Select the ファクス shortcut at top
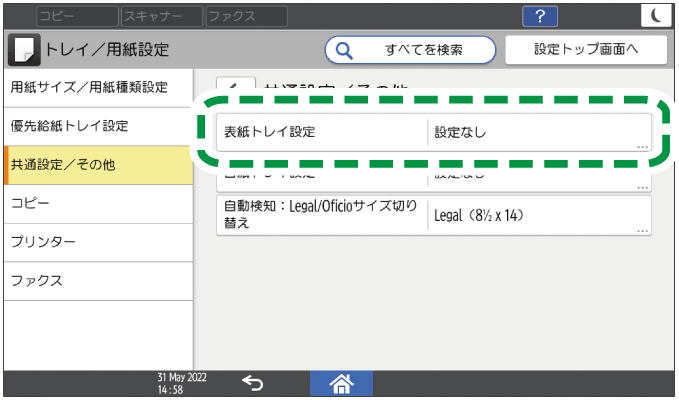This screenshot has height=400, width=679. point(246,16)
